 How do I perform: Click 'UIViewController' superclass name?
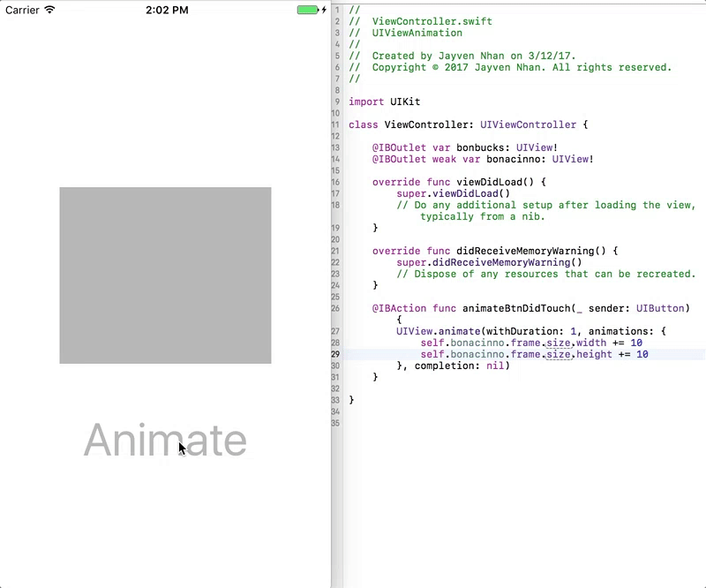tap(528, 124)
